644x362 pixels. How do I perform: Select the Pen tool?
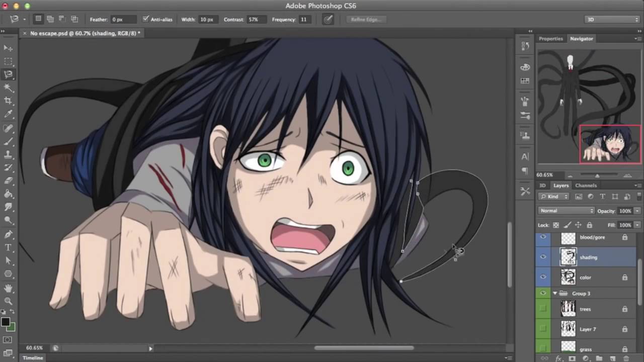[x=9, y=234]
